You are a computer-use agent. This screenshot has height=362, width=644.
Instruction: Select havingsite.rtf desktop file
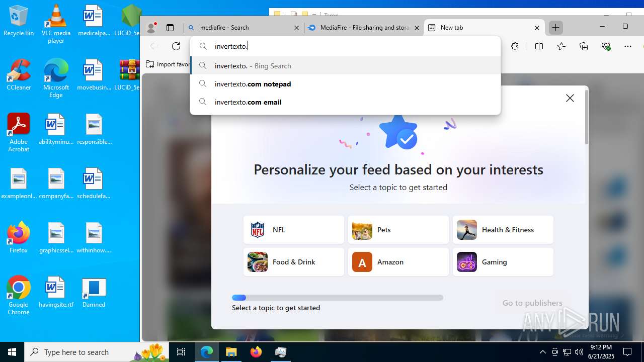(x=56, y=292)
